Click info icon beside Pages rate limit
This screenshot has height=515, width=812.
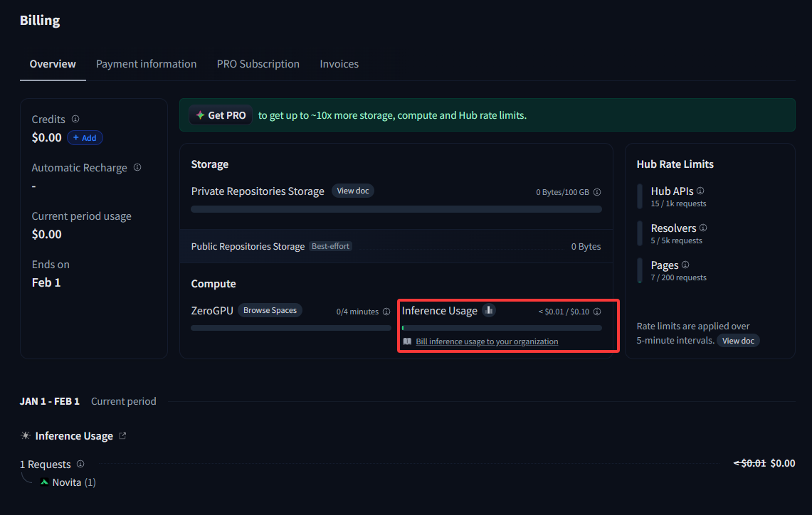(x=685, y=265)
